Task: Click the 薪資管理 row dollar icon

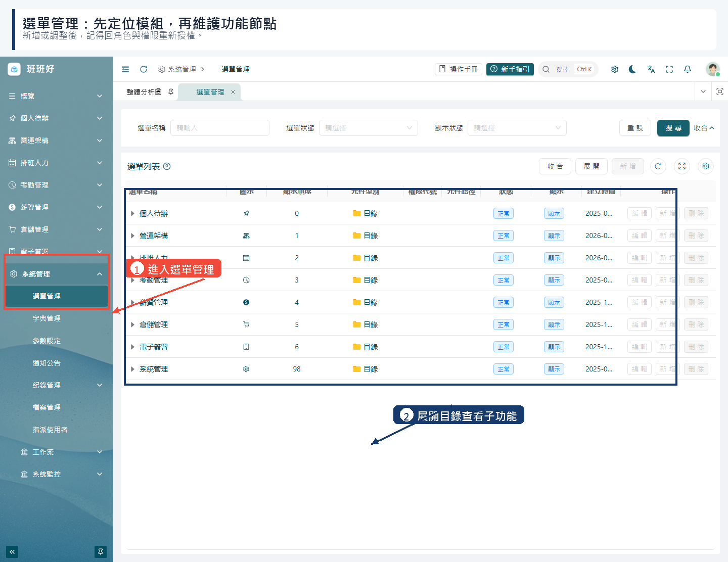Action: pos(246,302)
